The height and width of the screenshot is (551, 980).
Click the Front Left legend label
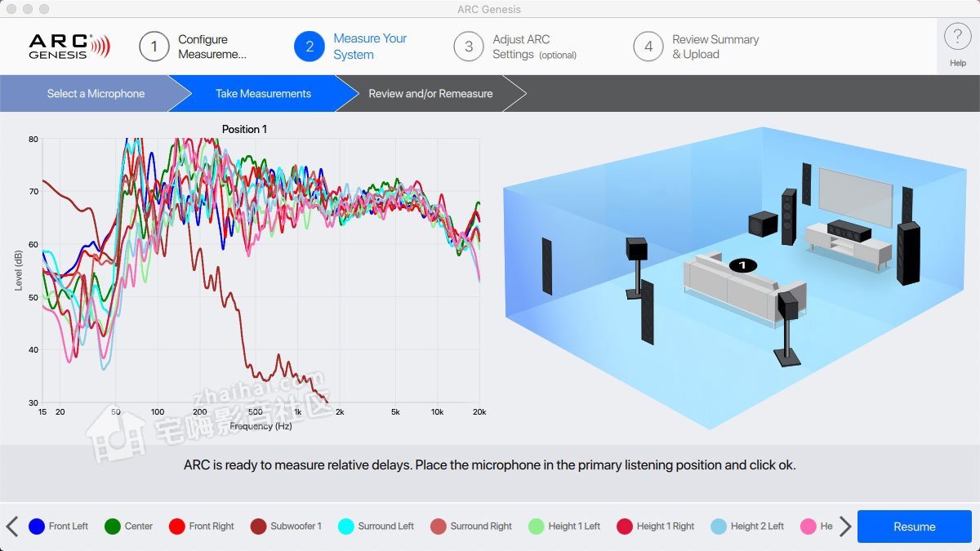tap(69, 527)
